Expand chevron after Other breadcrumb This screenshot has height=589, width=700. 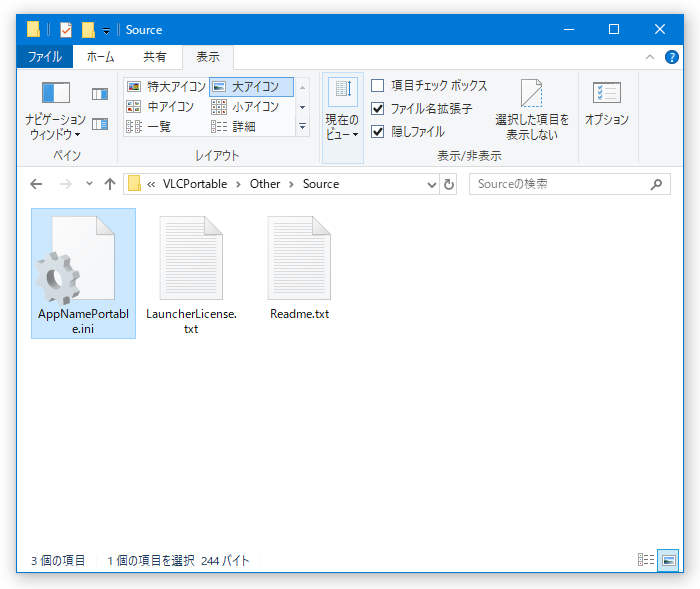click(x=292, y=184)
